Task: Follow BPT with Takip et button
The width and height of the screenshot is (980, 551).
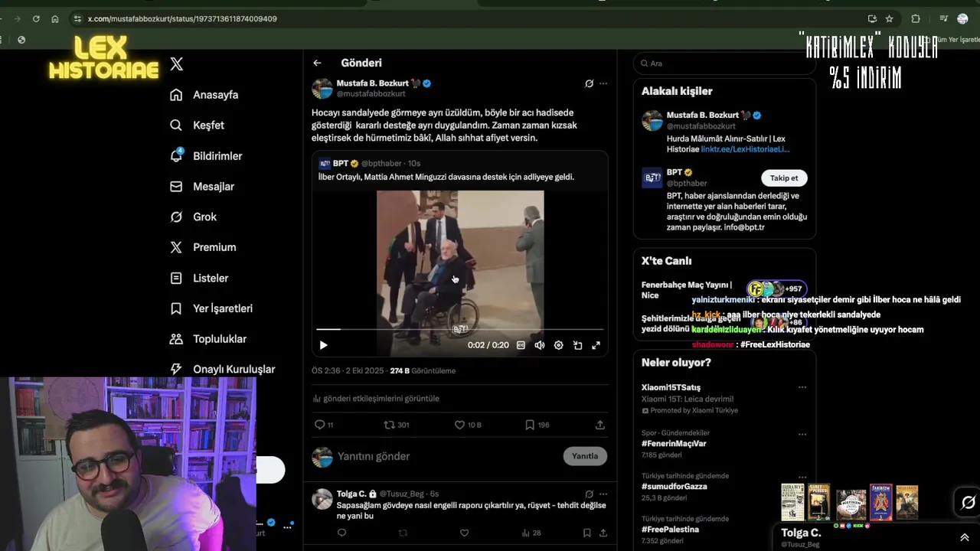Action: (784, 178)
